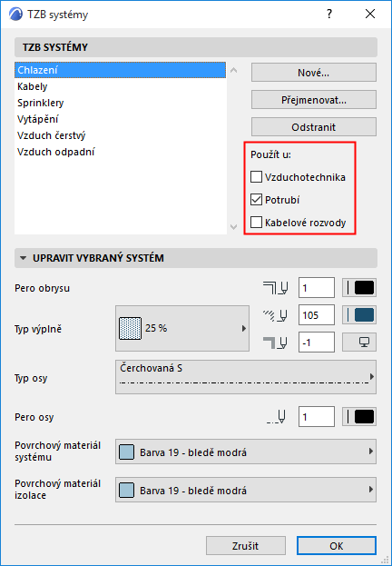Open the Typ osy Čerchovaná S dropdown
The height and width of the screenshot is (566, 392).
(x=246, y=377)
